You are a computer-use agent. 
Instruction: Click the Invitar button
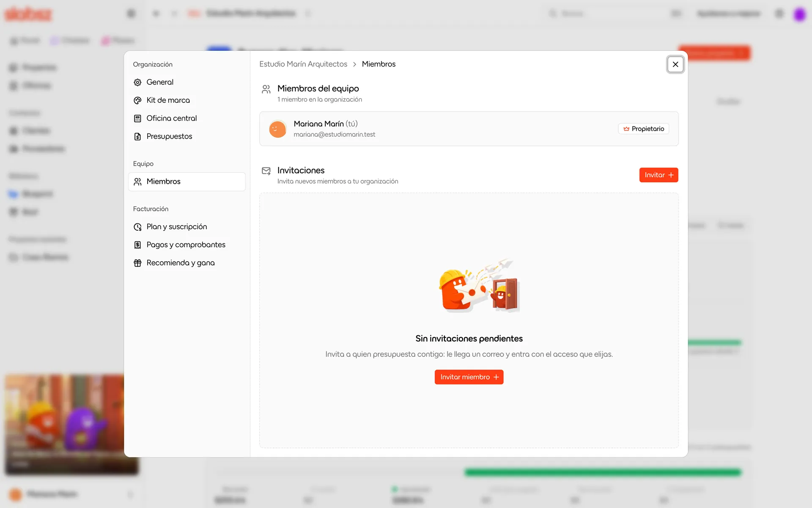pos(658,175)
